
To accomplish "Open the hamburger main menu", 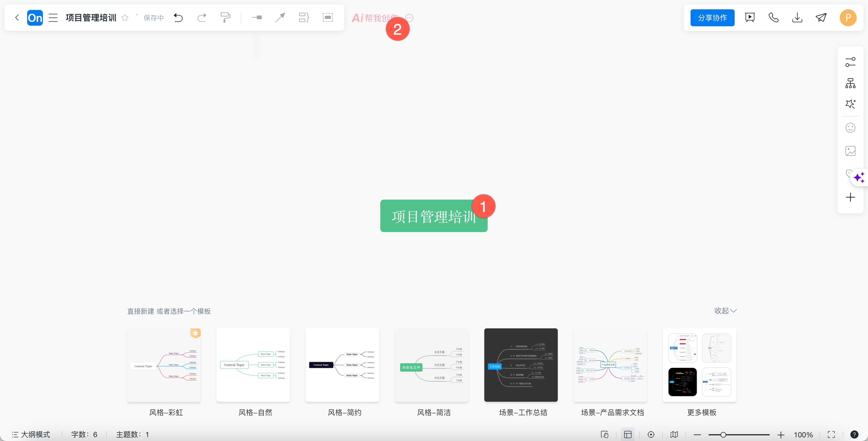I will pyautogui.click(x=53, y=18).
